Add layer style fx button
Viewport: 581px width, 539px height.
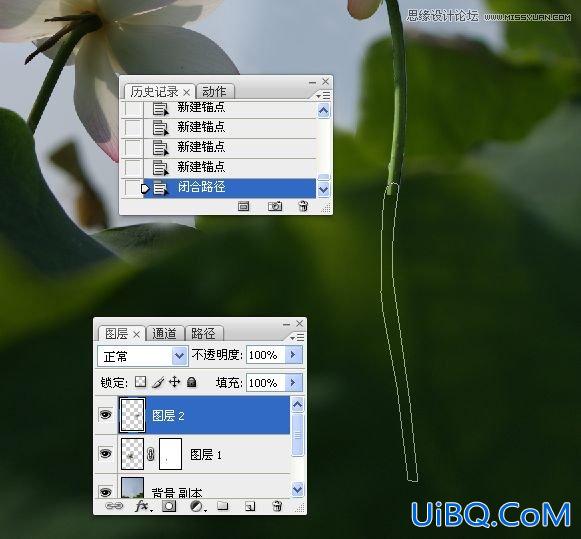click(x=143, y=506)
